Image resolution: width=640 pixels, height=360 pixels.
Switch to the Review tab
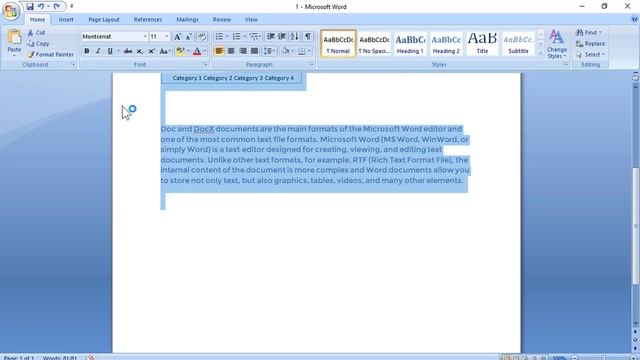point(222,20)
